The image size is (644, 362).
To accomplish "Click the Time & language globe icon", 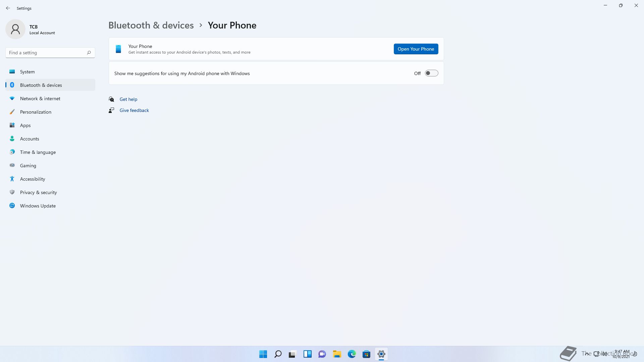I will [12, 152].
